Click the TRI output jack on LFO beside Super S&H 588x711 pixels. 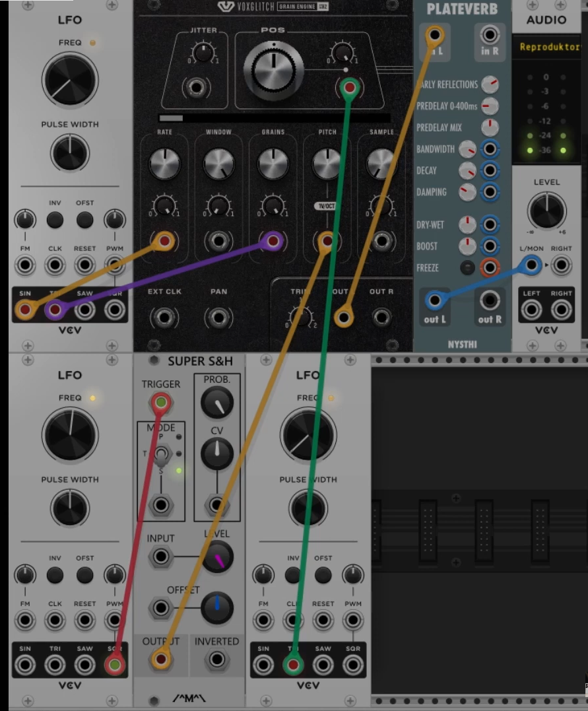293,665
